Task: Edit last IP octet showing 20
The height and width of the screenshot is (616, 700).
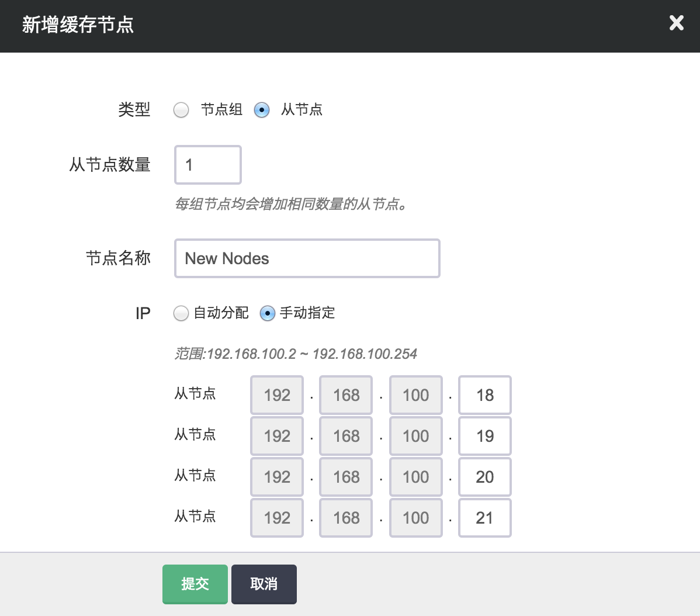Action: 484,477
